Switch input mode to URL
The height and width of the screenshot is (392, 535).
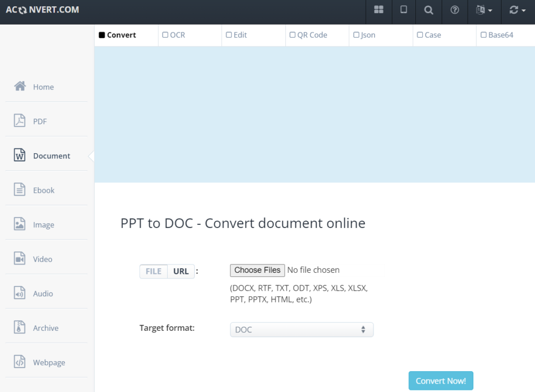[181, 271]
